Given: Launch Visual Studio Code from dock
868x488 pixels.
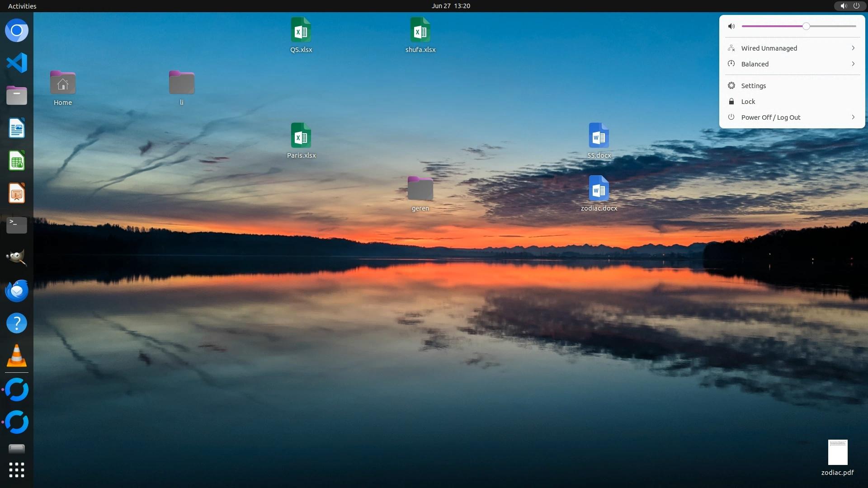Looking at the screenshot, I should tap(17, 63).
